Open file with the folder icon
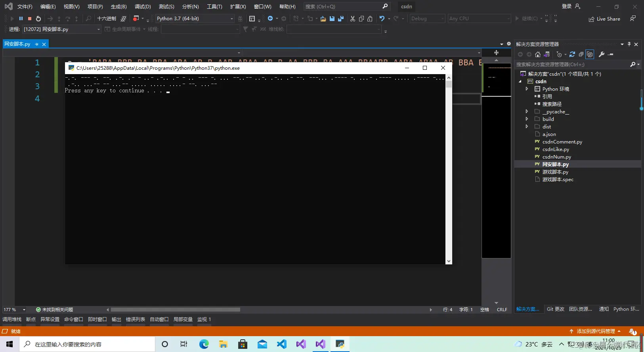This screenshot has height=352, width=644. 323,19
